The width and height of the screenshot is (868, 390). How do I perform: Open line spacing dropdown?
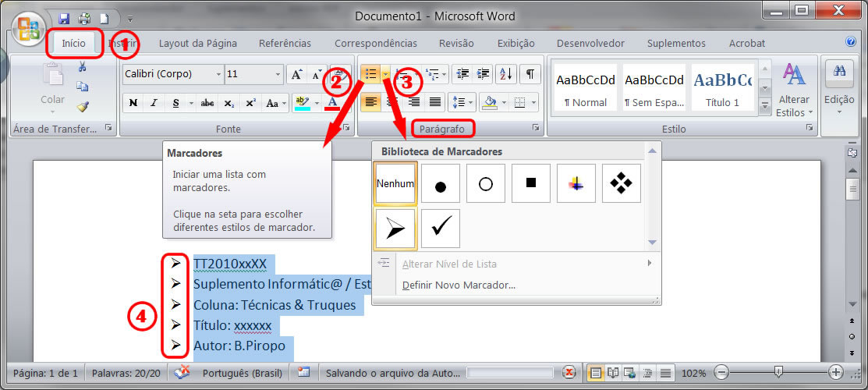[462, 102]
